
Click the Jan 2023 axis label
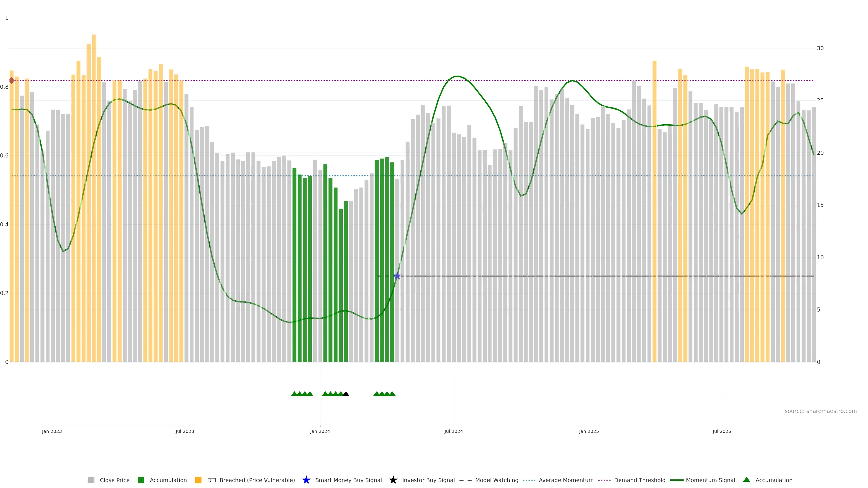pyautogui.click(x=52, y=431)
